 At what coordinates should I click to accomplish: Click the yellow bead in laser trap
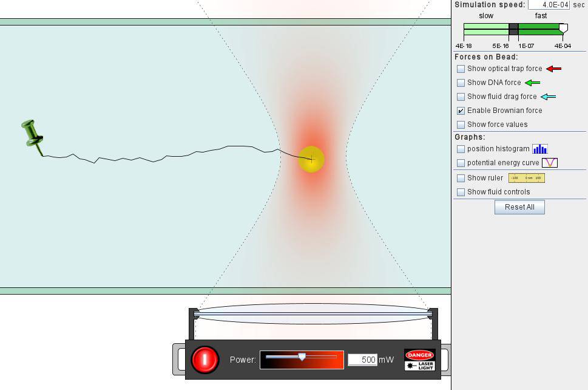click(311, 159)
